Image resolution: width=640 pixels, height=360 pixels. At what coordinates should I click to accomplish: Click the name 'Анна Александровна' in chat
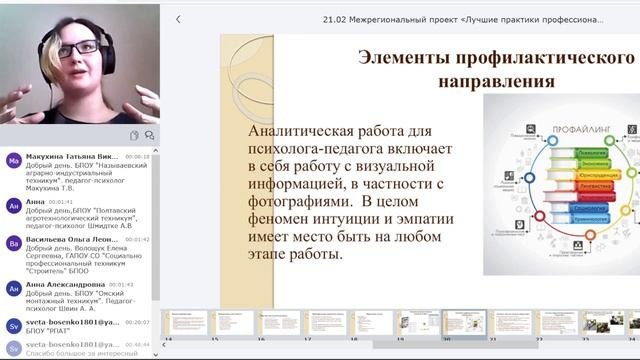[x=65, y=284]
